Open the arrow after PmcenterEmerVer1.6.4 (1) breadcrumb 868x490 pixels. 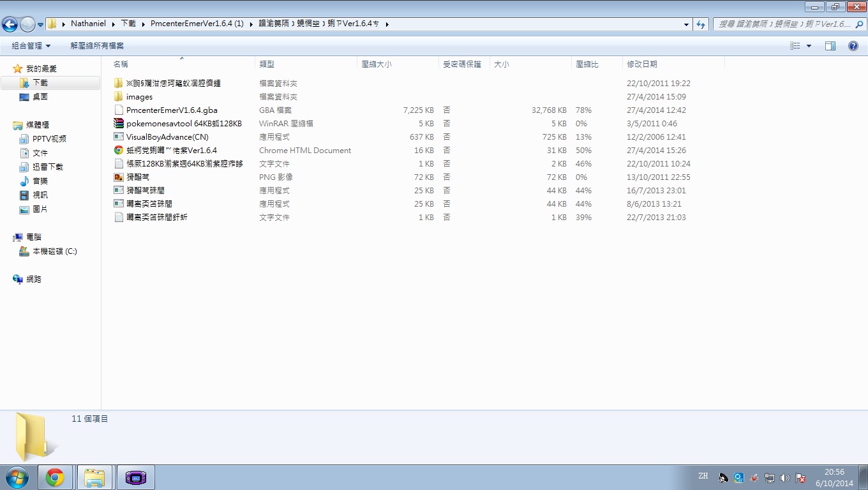[x=251, y=24]
